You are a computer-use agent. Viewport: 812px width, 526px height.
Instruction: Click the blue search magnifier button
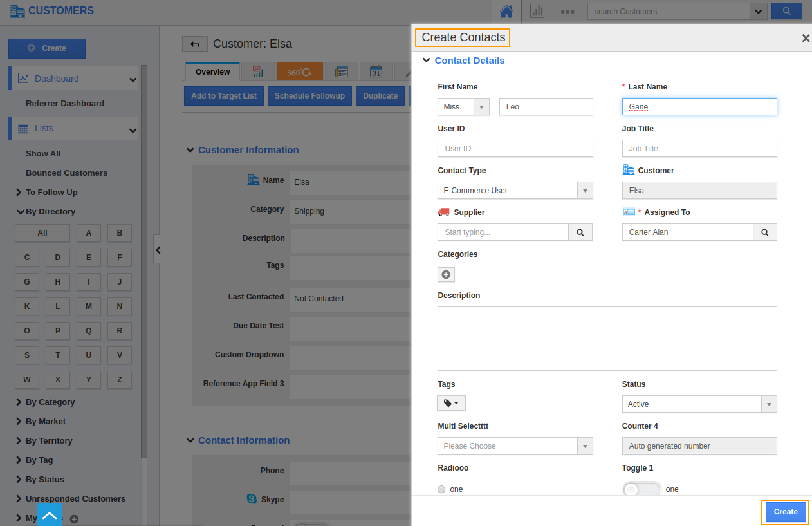[786, 11]
